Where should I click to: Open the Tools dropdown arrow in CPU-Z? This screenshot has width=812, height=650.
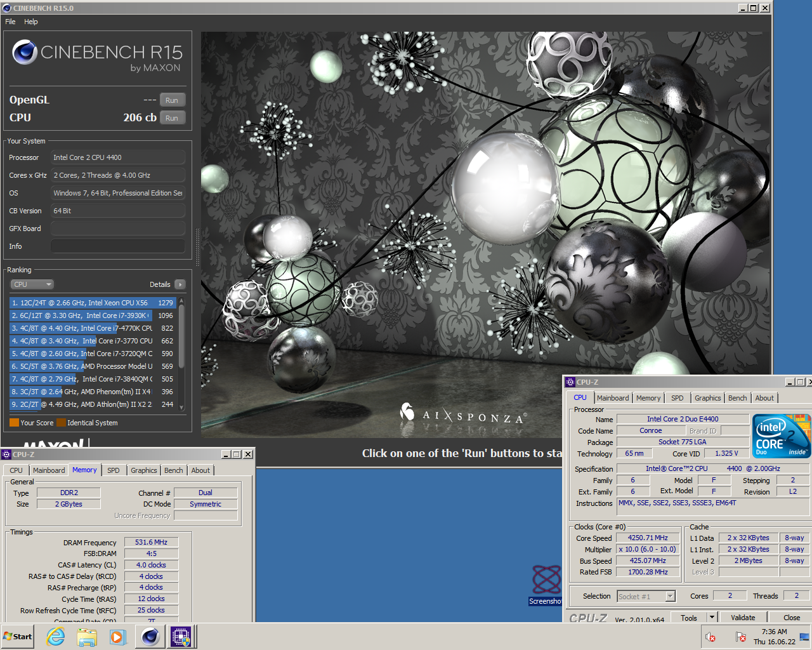tap(712, 618)
